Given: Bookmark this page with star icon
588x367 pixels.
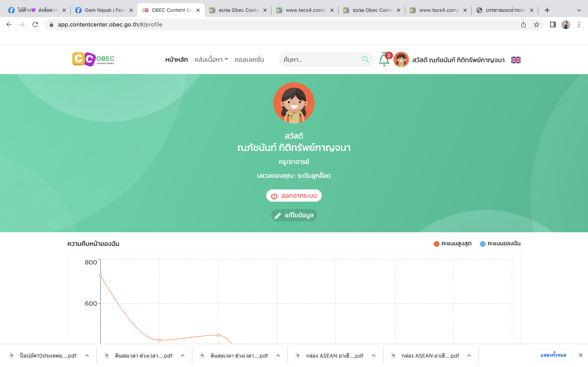Looking at the screenshot, I should (x=537, y=24).
